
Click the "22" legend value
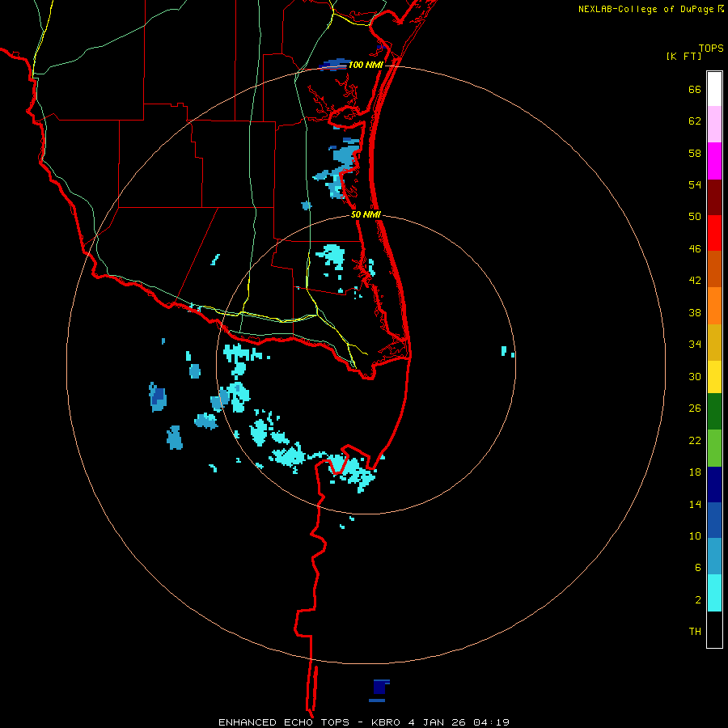pyautogui.click(x=695, y=441)
